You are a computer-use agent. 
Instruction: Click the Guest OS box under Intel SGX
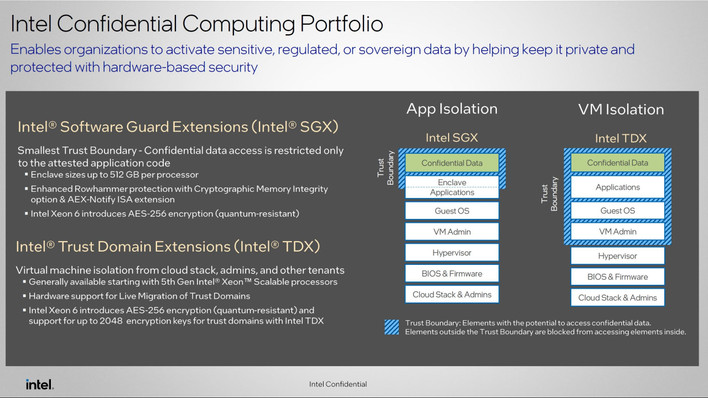(452, 211)
